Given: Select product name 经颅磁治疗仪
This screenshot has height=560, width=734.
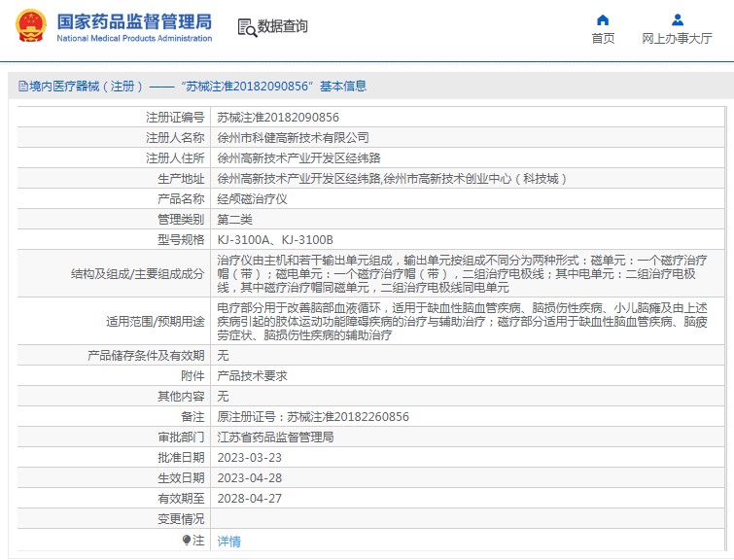Looking at the screenshot, I should pyautogui.click(x=253, y=199).
